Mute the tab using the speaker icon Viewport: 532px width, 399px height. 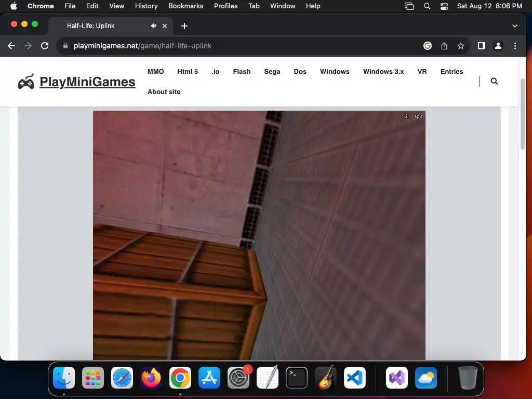click(x=153, y=26)
